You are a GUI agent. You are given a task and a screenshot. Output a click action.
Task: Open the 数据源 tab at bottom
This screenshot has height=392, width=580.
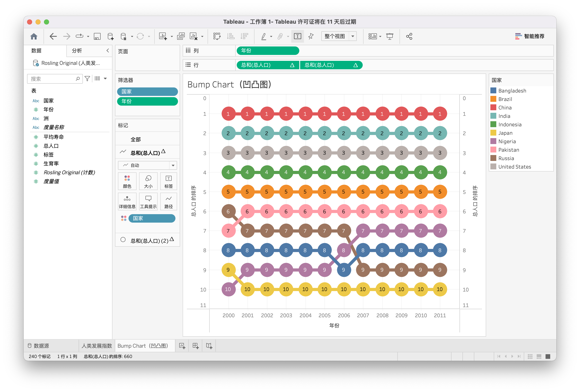click(38, 346)
